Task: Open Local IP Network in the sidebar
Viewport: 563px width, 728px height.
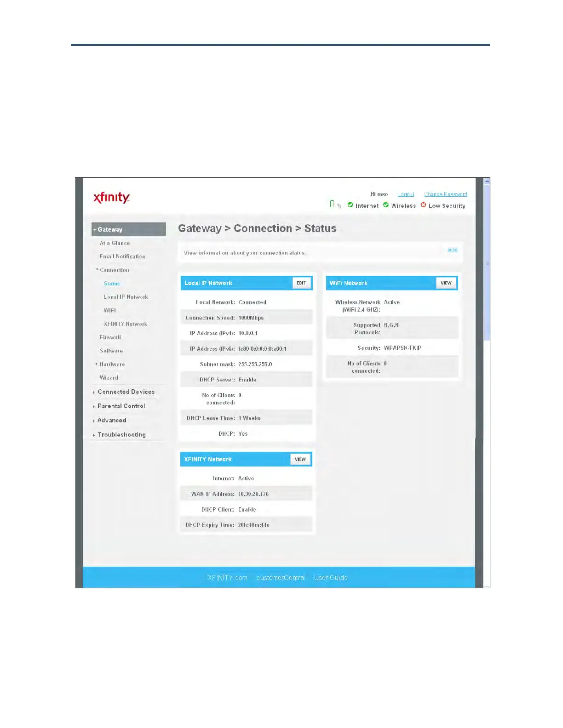Action: [x=126, y=297]
